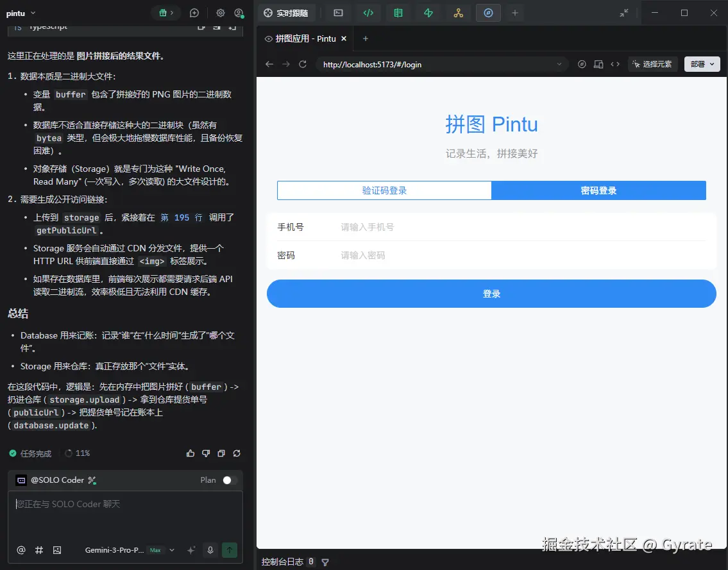Dislike the response with thumbs down

coord(206,453)
